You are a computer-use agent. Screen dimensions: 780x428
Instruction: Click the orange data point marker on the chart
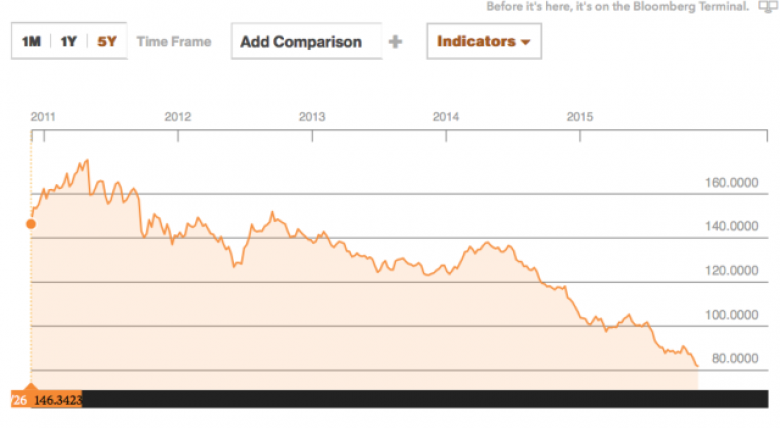pos(30,223)
